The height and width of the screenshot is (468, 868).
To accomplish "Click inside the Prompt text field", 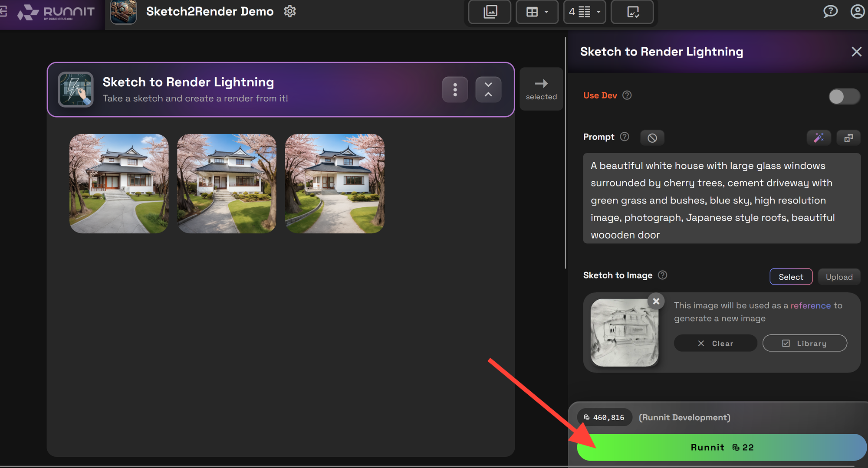I will coord(722,198).
